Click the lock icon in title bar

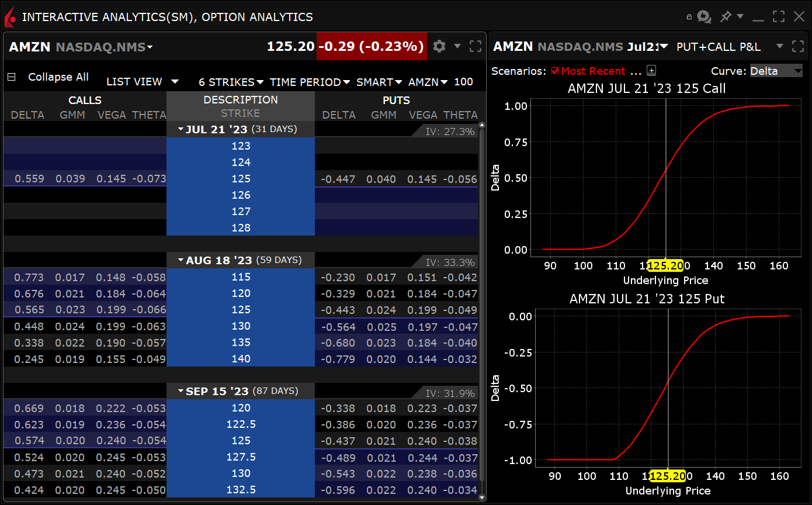coord(689,17)
